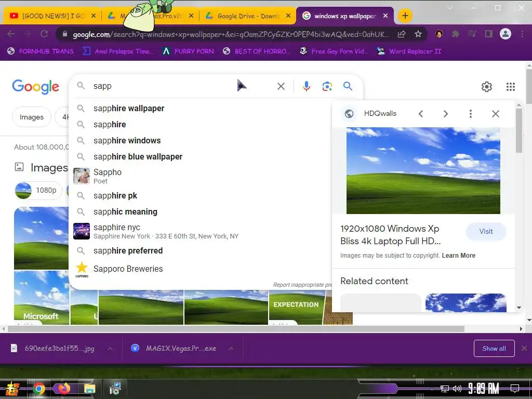Search by image with Lens icon
Viewport: 532px width, 399px height.
tap(327, 86)
